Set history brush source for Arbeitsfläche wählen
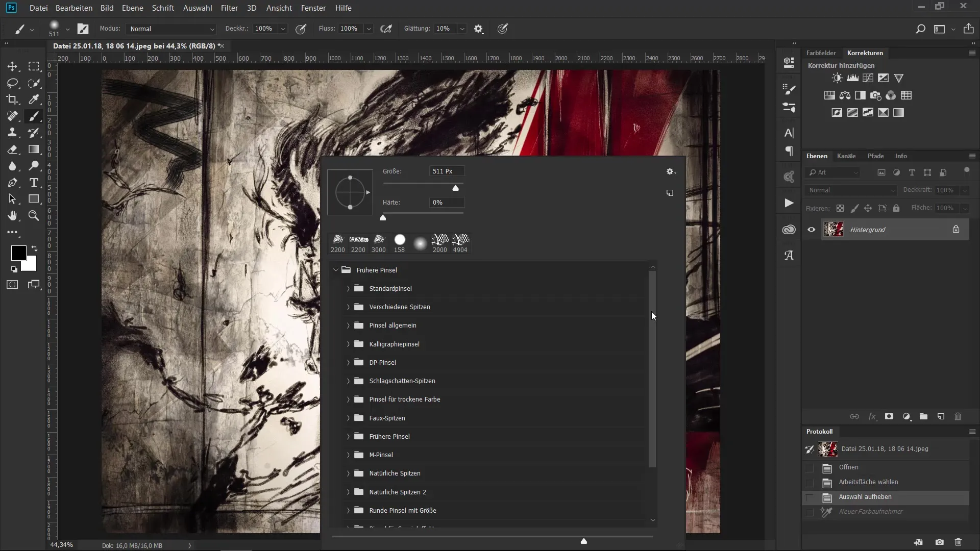This screenshot has width=980, height=551. 810,483
